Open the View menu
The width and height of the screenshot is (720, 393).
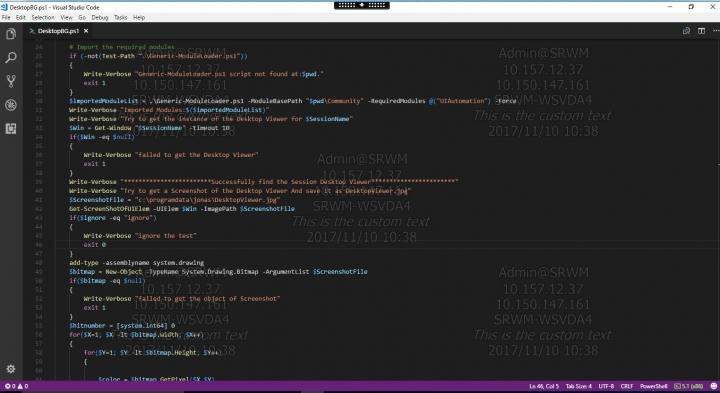click(67, 17)
